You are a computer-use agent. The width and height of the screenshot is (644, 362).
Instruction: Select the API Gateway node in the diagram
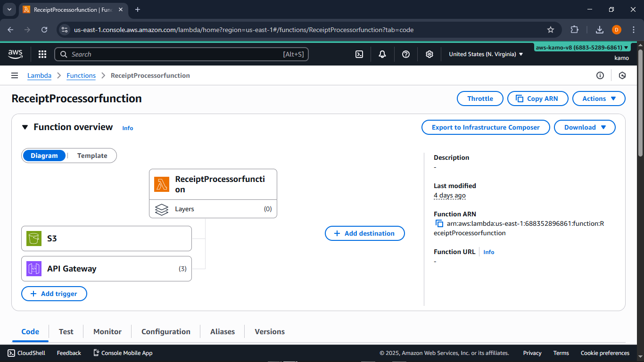pyautogui.click(x=107, y=269)
